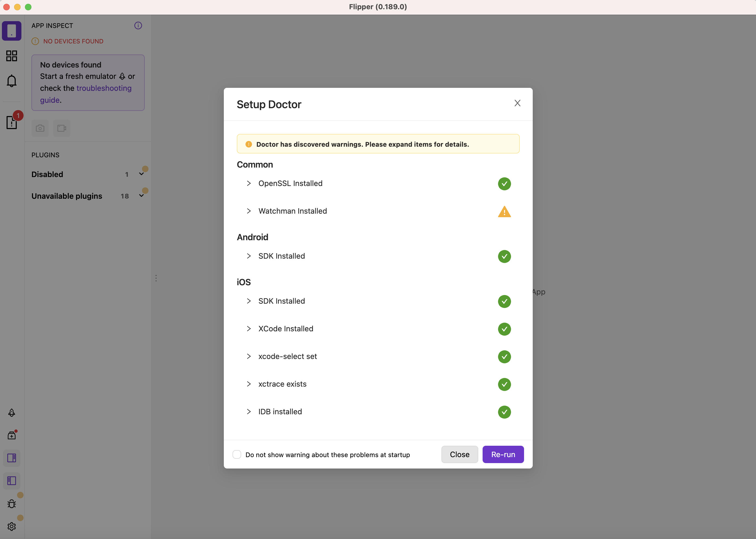
Task: Take a screenshot with the camera icon
Action: (x=40, y=128)
